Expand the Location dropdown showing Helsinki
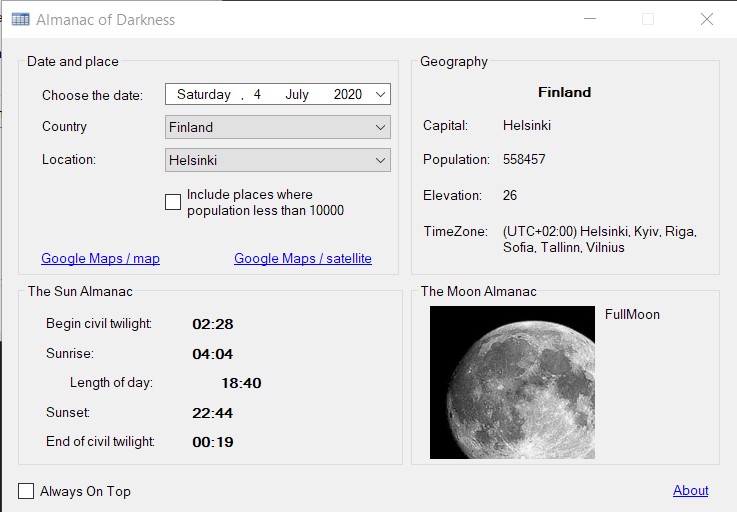The width and height of the screenshot is (737, 512). 379,160
